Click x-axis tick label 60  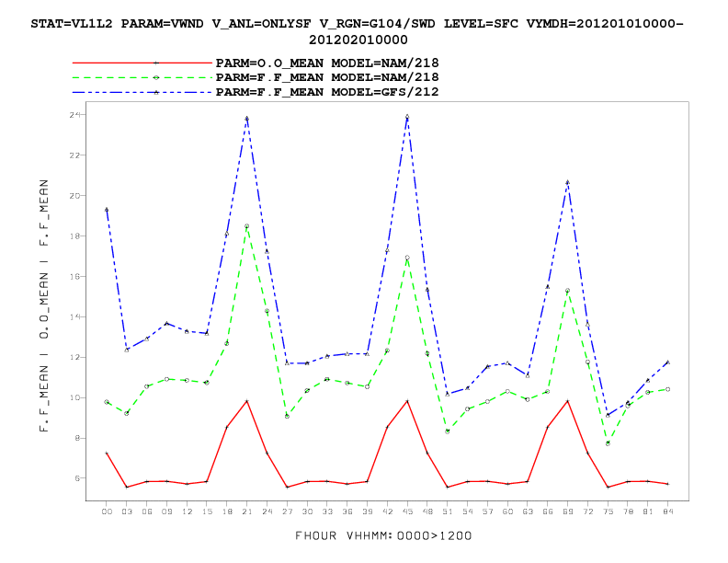click(x=508, y=511)
